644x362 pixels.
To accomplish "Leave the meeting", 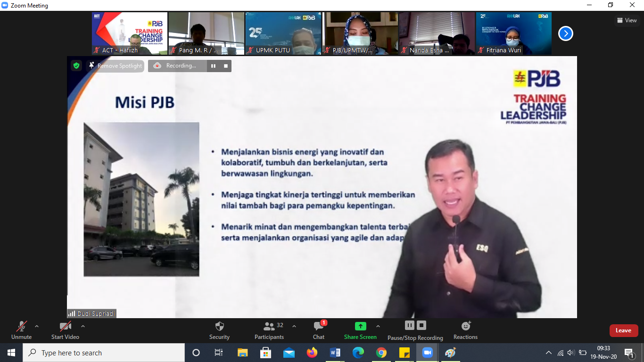I will (x=623, y=330).
